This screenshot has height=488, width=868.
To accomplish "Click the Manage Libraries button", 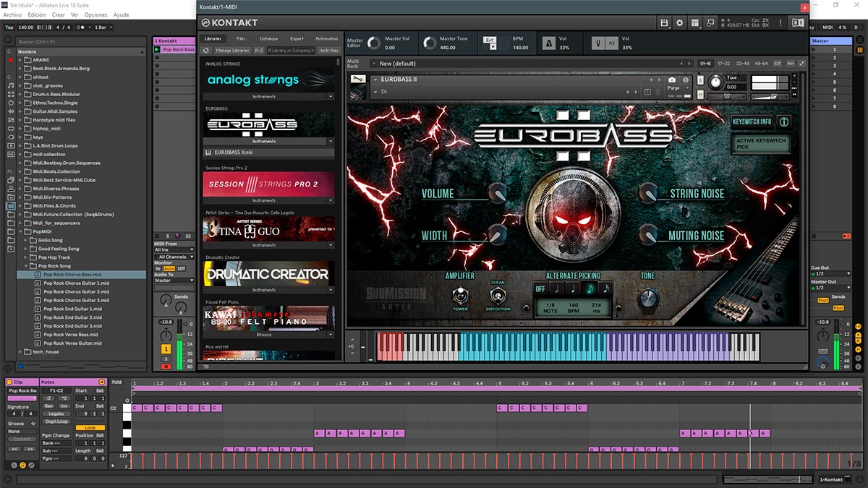I will coord(232,51).
